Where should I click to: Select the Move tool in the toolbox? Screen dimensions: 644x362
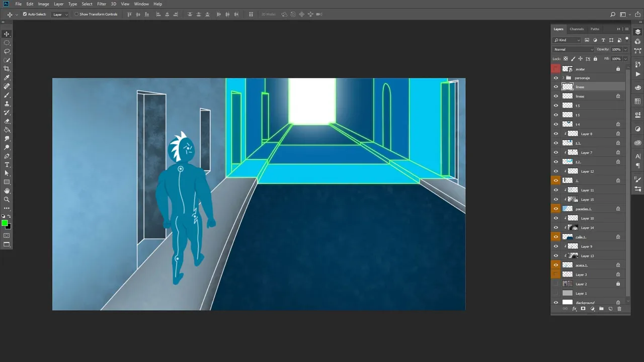[x=7, y=34]
